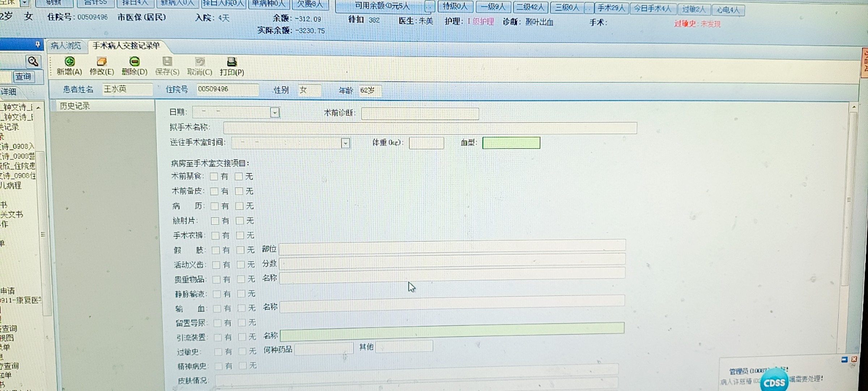Click the 查询 button in left panel

[x=24, y=77]
